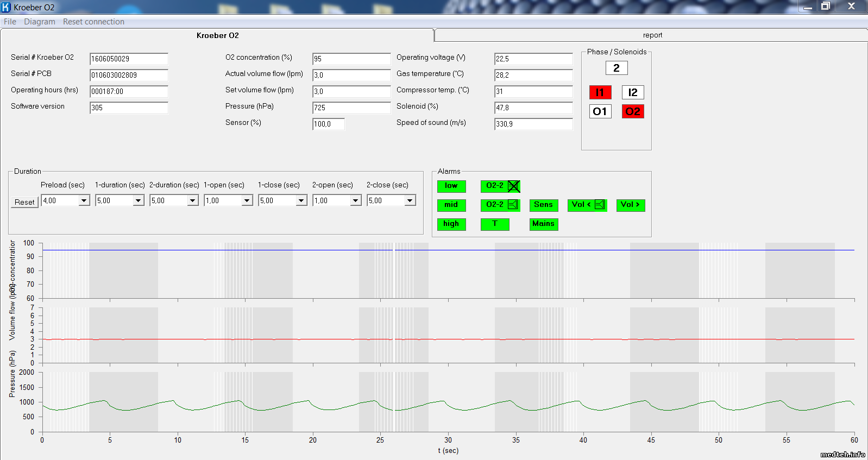Click the I2 solenoid indicator
868x460 pixels.
pyautogui.click(x=633, y=92)
